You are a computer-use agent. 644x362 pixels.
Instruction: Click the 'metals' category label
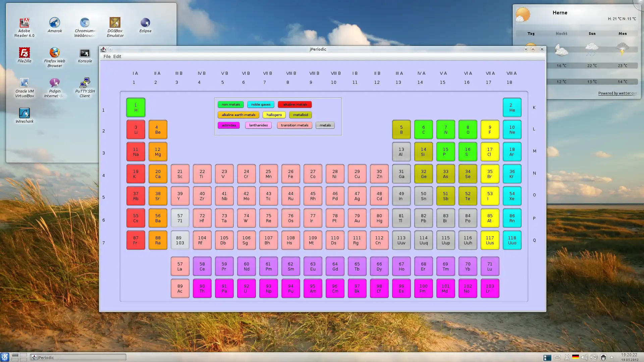tap(325, 125)
